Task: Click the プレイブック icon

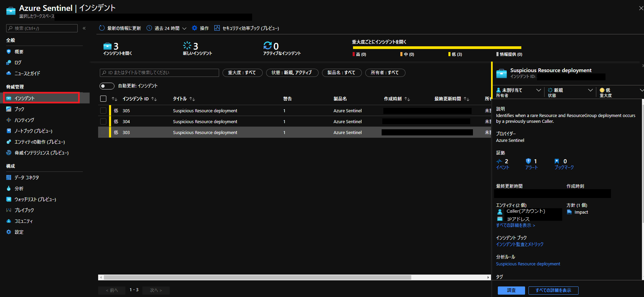Action: (x=9, y=210)
